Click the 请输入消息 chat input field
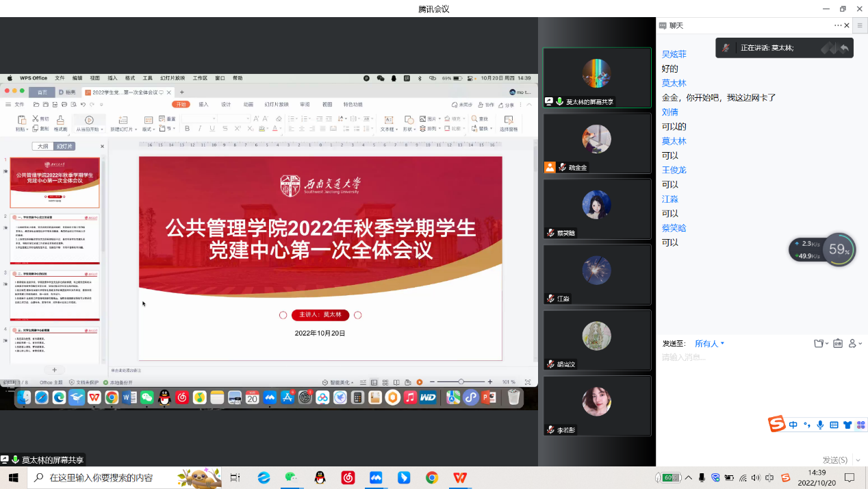Image resolution: width=868 pixels, height=489 pixels. click(753, 358)
